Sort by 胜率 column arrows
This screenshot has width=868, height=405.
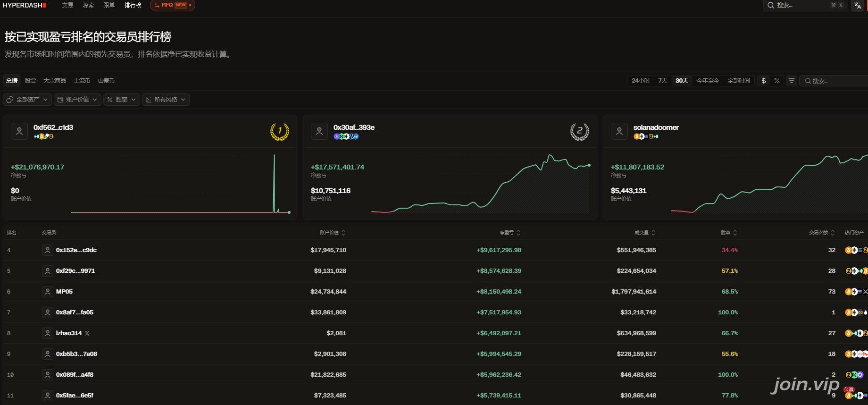point(735,233)
